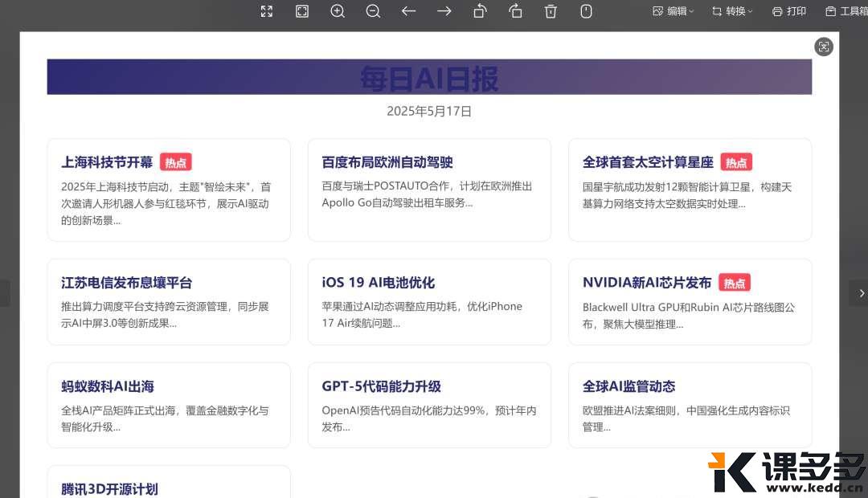Click the scan icon at image top-right corner
868x498 pixels.
(824, 47)
